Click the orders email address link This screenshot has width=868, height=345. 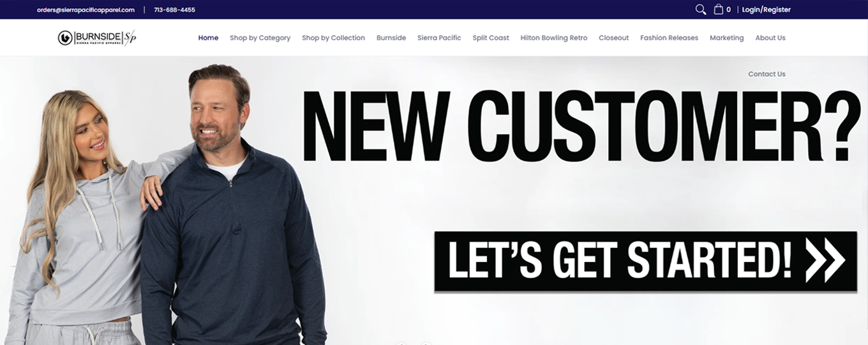pyautogui.click(x=86, y=10)
